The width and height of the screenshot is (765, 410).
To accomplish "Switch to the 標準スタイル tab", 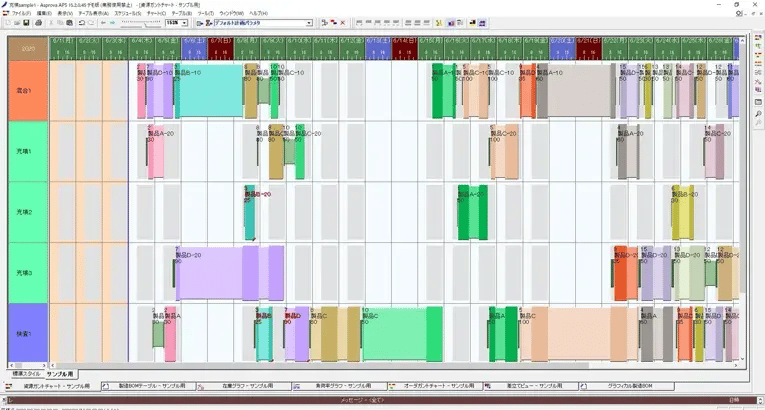I will tap(25, 373).
